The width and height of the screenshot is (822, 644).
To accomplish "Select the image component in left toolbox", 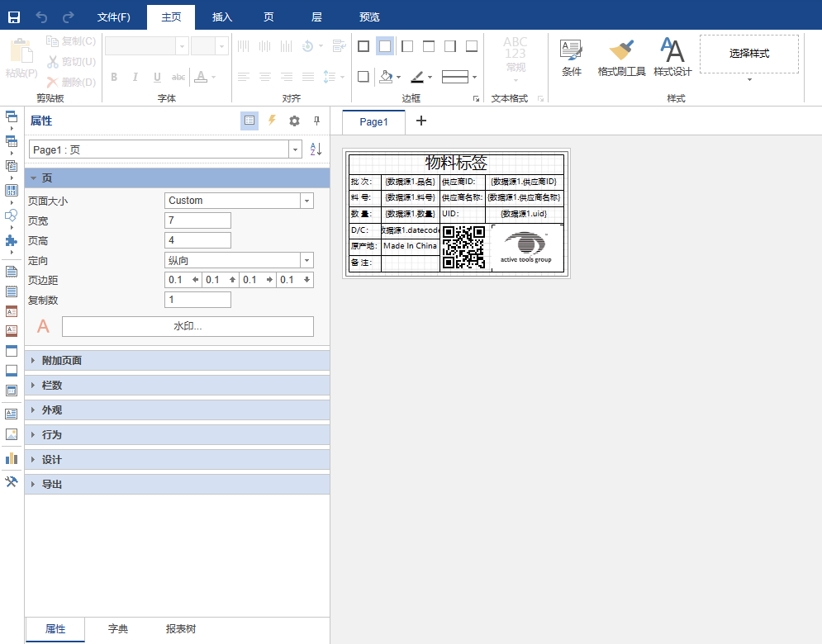I will (x=12, y=434).
